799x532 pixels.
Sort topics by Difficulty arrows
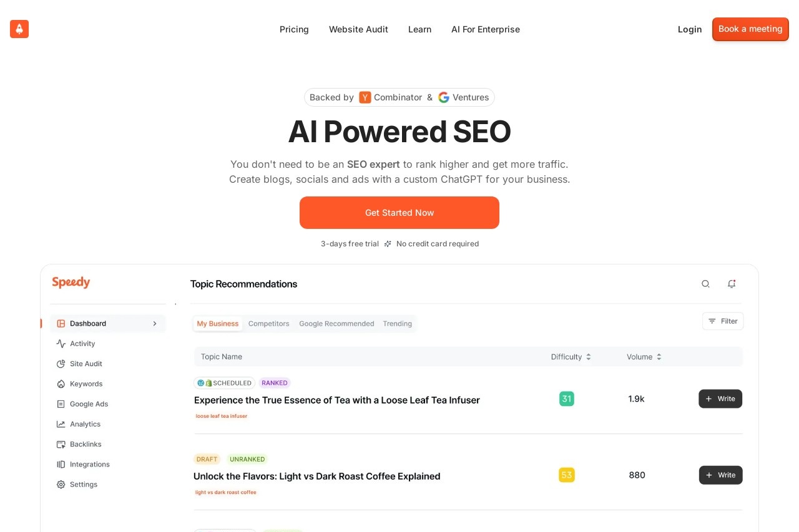pos(589,357)
